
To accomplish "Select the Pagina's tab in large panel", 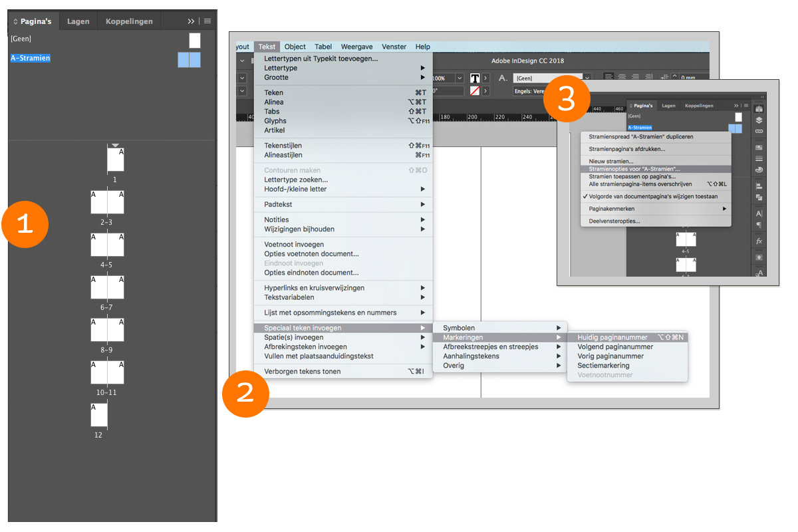I will [33, 21].
